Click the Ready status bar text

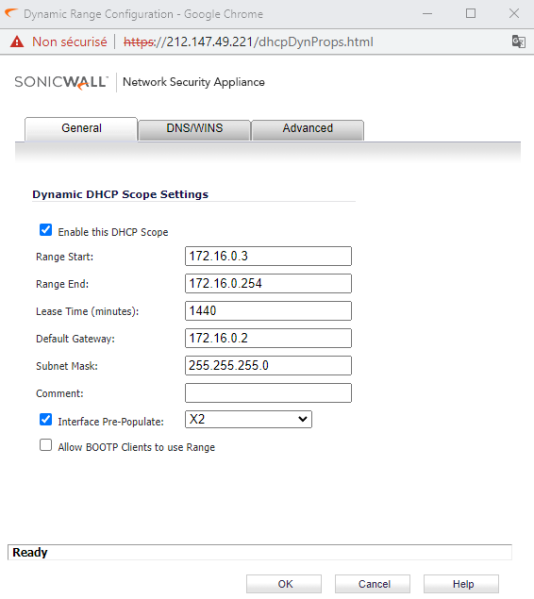pyautogui.click(x=30, y=552)
